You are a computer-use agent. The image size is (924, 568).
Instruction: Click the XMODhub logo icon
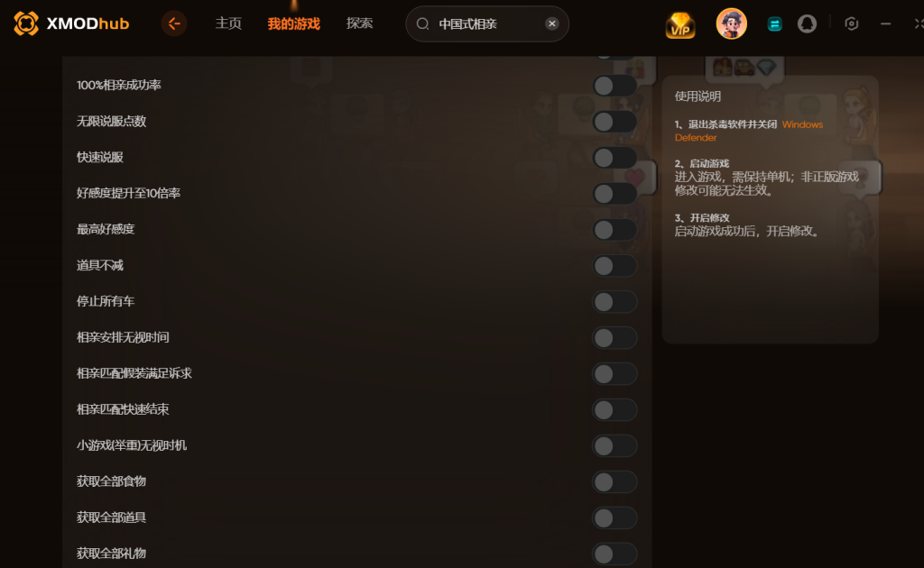coord(26,23)
